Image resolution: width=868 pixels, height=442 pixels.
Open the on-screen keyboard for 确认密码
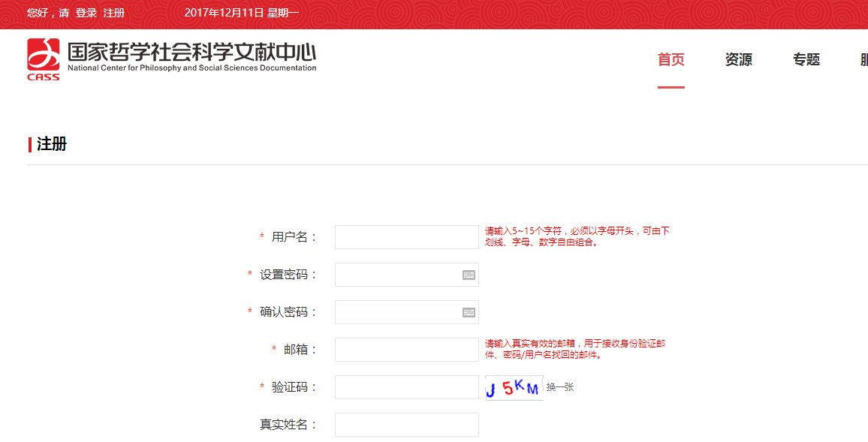[x=468, y=311]
